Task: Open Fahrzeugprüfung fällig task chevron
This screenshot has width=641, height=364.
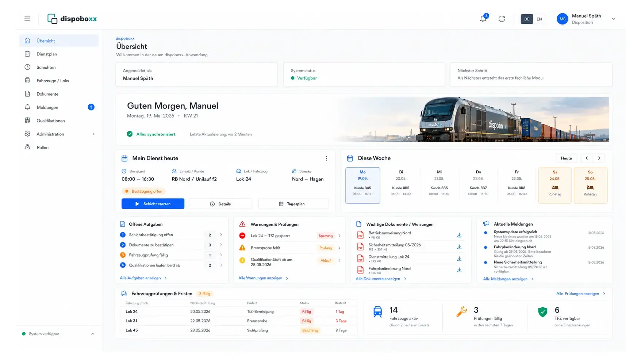Action: [x=221, y=255]
